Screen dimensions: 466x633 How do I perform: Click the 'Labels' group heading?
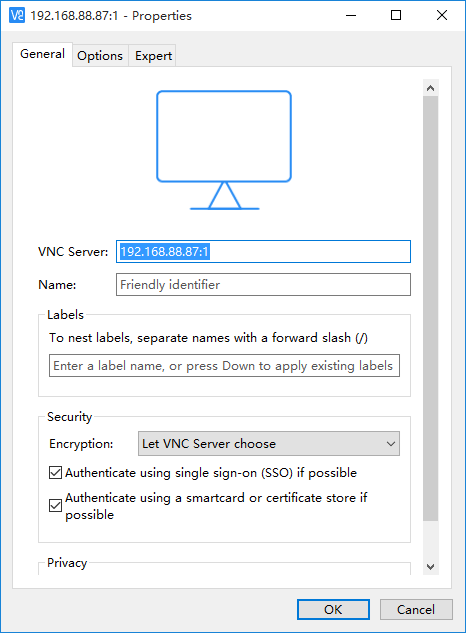(x=65, y=314)
